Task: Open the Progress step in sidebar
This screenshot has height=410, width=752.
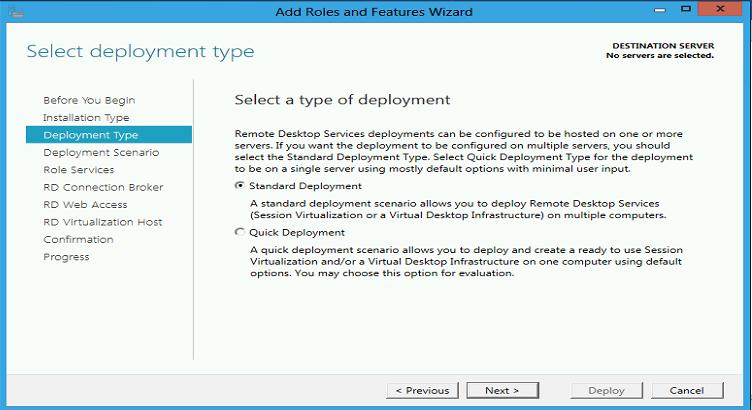Action: pos(66,257)
